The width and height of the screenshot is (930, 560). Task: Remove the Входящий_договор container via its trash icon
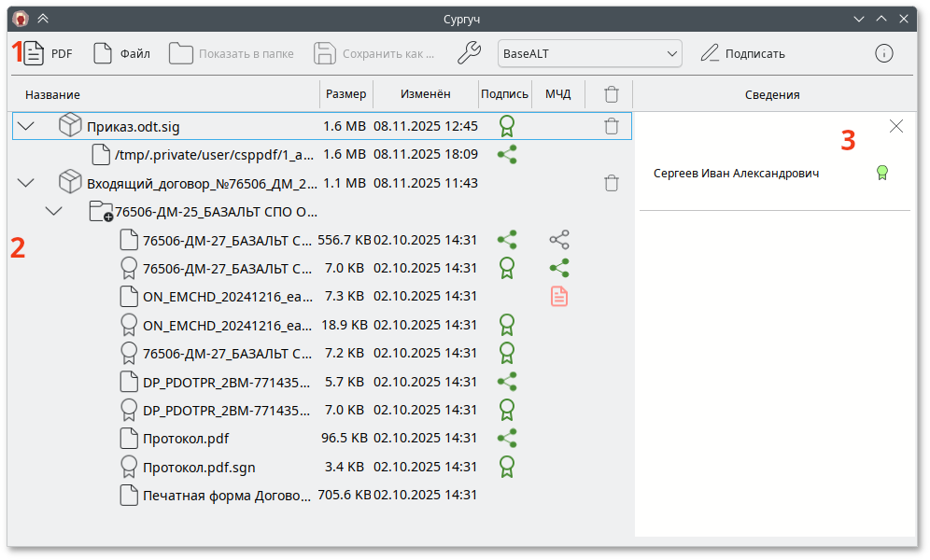(611, 183)
